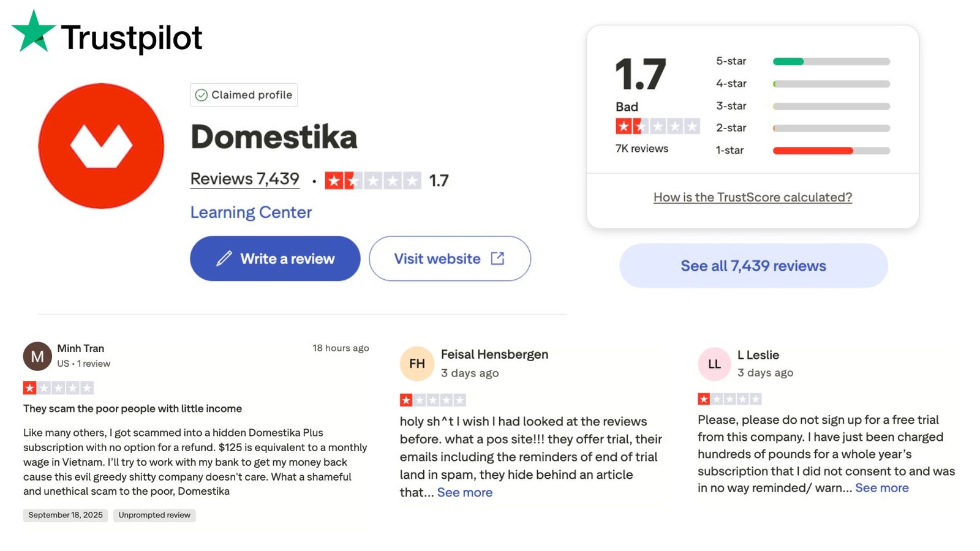
Task: Click L Leslie's LL avatar
Action: tap(714, 364)
